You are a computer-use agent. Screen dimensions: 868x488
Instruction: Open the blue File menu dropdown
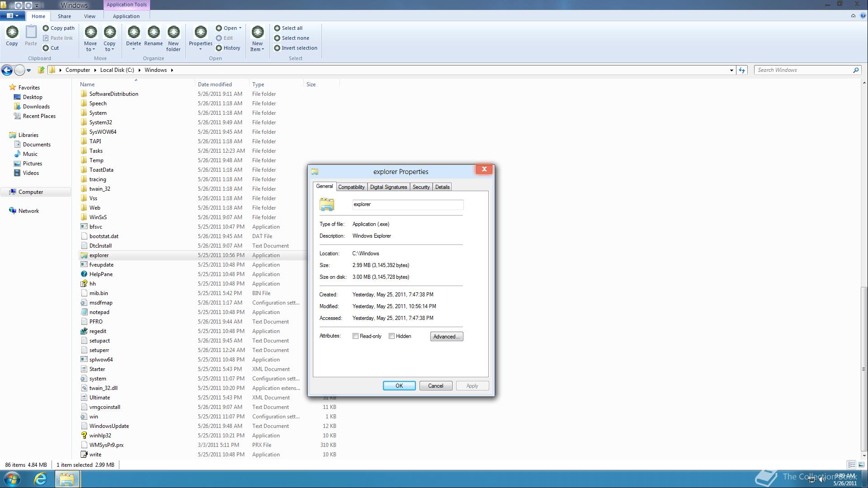click(x=13, y=16)
